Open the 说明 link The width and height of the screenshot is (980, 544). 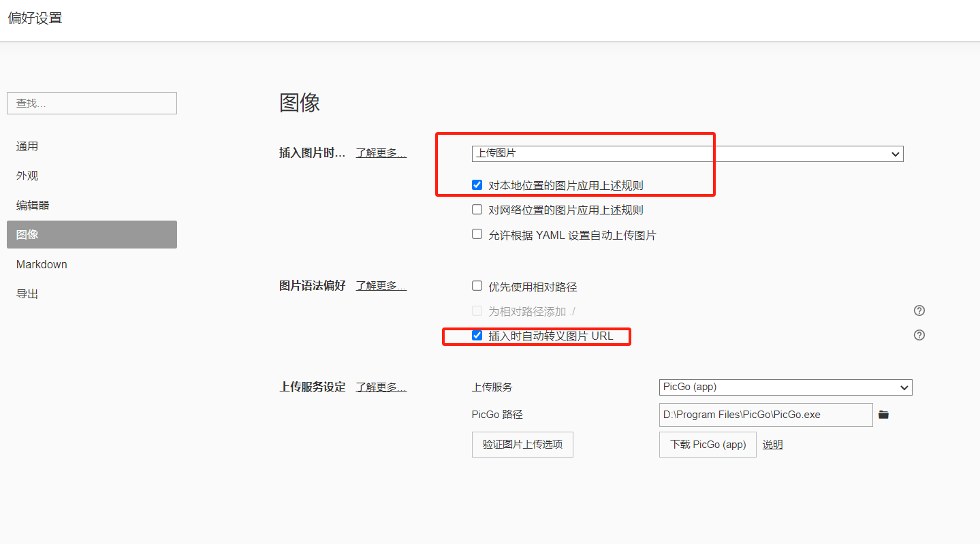point(772,445)
